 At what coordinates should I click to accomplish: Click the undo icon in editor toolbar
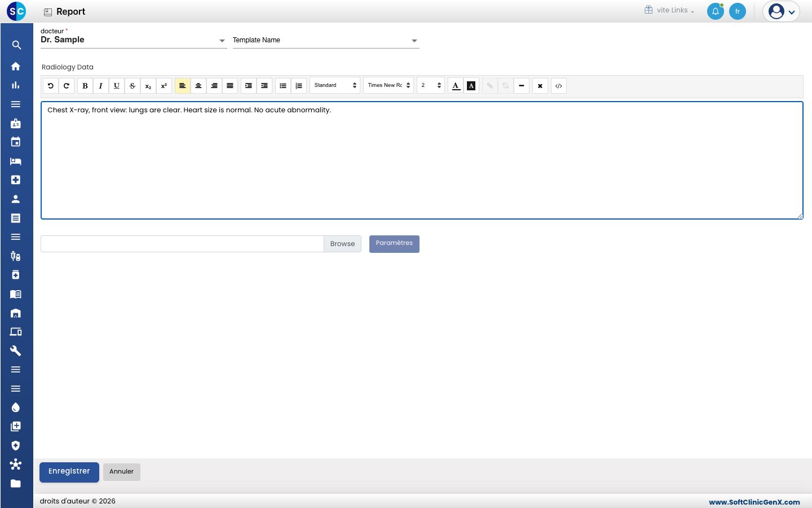coord(51,86)
